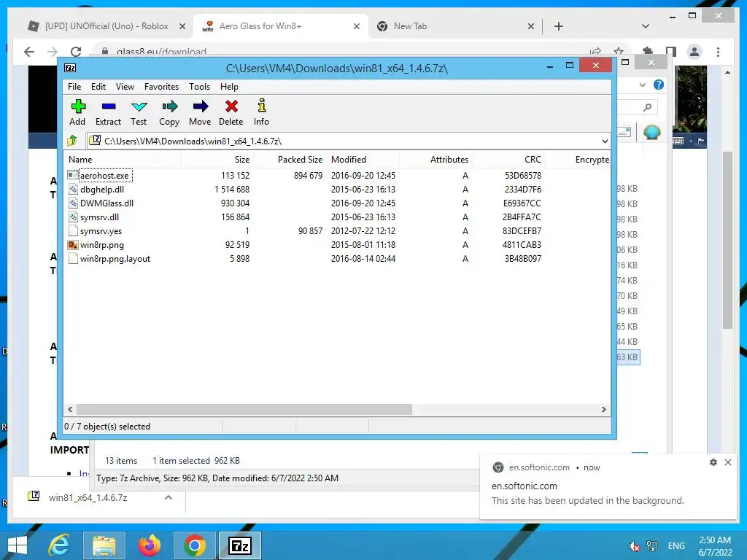Click the Explorer search magnifier icon

tap(647, 107)
